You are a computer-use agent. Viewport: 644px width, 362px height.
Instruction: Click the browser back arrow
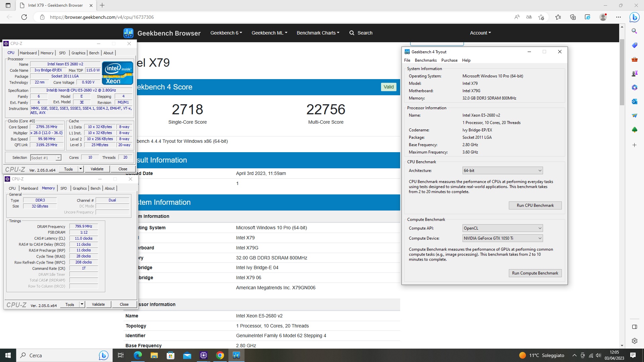point(9,17)
